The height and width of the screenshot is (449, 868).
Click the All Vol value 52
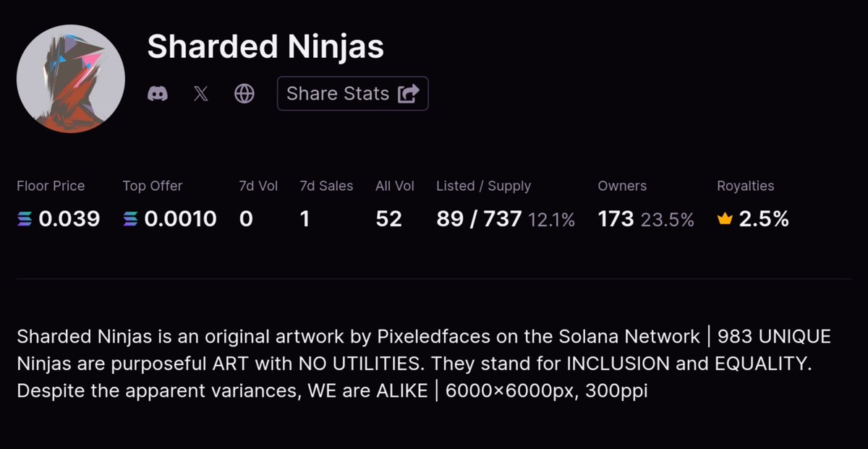(388, 219)
